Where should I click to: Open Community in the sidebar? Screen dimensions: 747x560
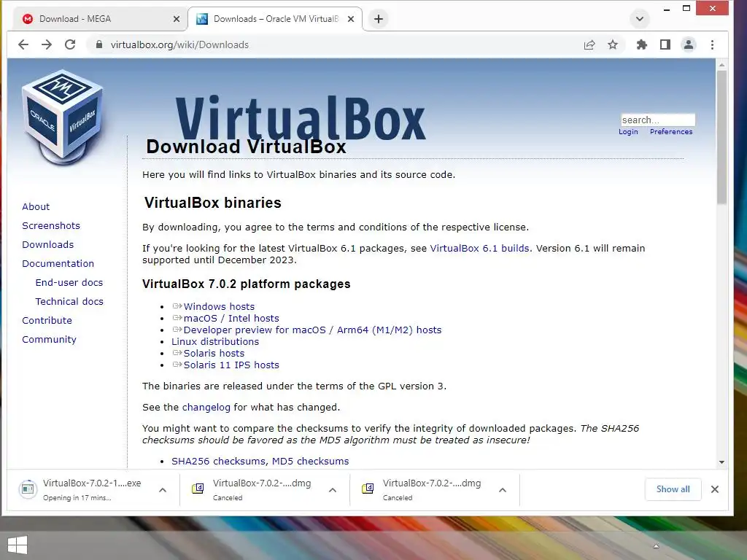pyautogui.click(x=49, y=340)
